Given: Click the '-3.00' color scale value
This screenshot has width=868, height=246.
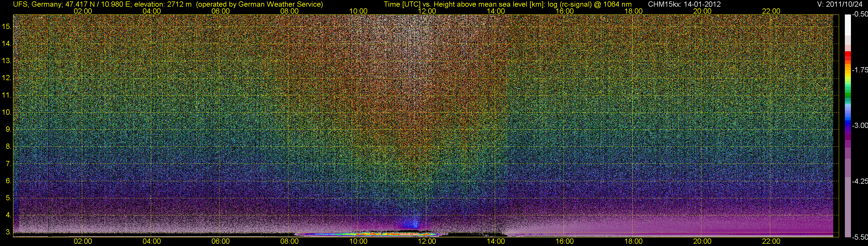Looking at the screenshot, I should pyautogui.click(x=860, y=125).
